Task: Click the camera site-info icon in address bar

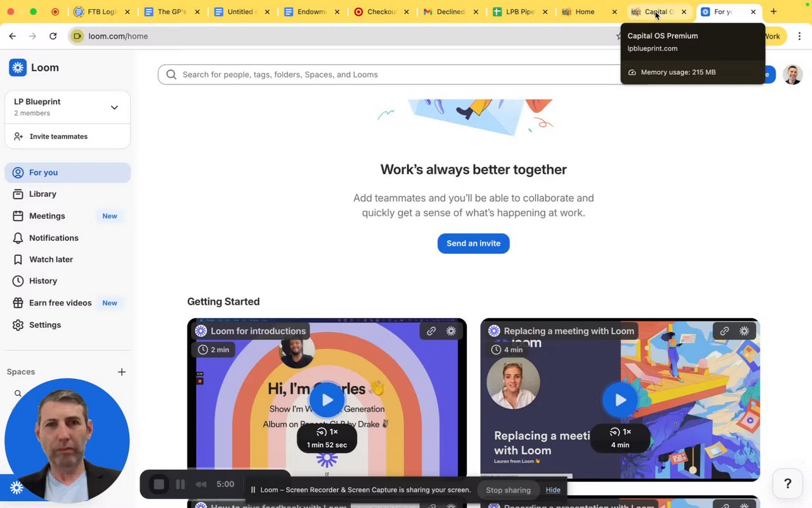Action: point(78,36)
